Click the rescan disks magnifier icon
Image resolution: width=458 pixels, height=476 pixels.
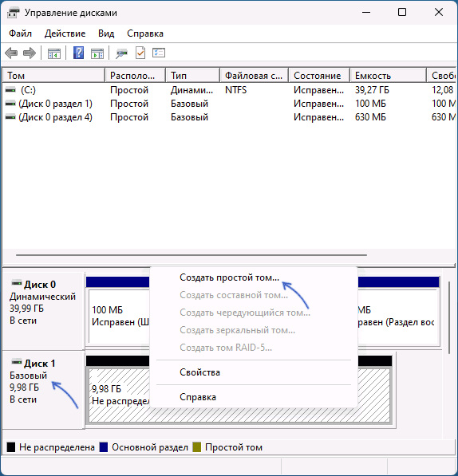(122, 53)
